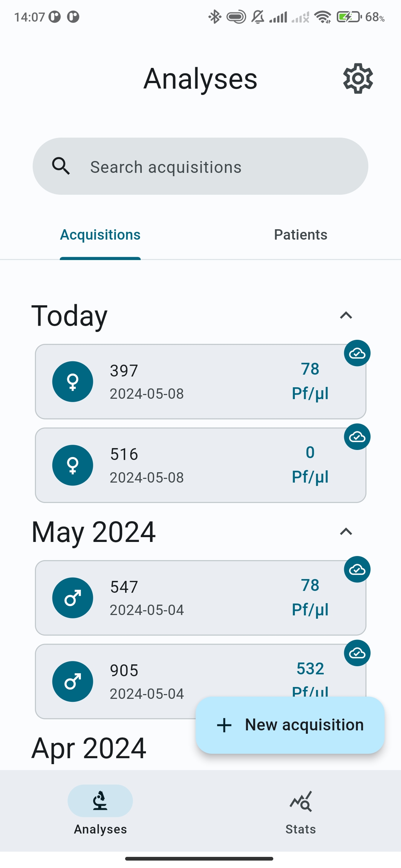The height and width of the screenshot is (868, 401).
Task: Tap female gender icon for patient 397
Action: (x=73, y=382)
